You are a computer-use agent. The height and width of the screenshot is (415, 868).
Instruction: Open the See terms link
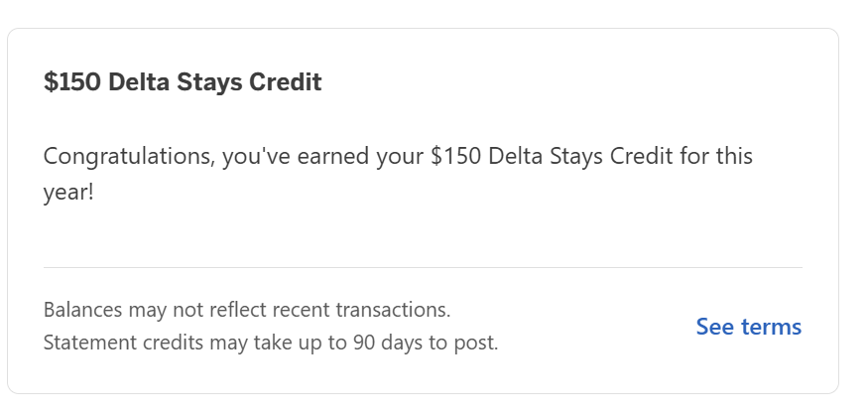pos(748,327)
